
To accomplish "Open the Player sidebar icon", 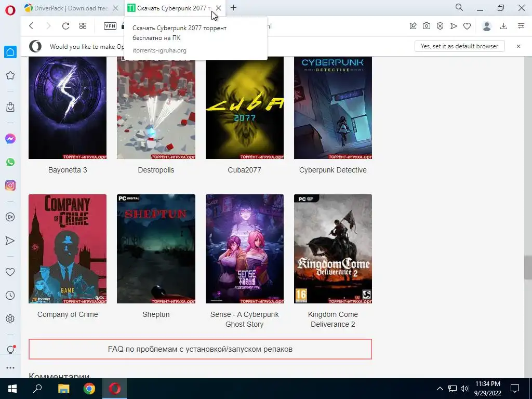I will (10, 217).
